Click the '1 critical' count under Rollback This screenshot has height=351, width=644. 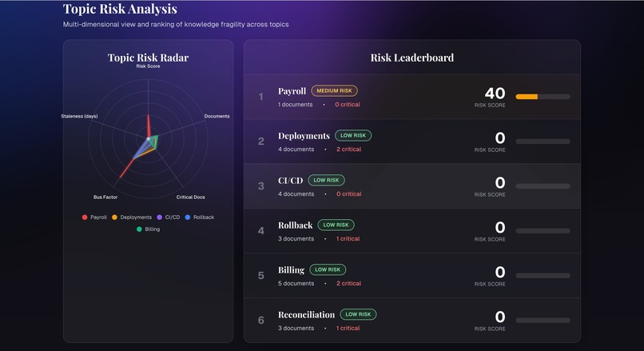point(348,239)
